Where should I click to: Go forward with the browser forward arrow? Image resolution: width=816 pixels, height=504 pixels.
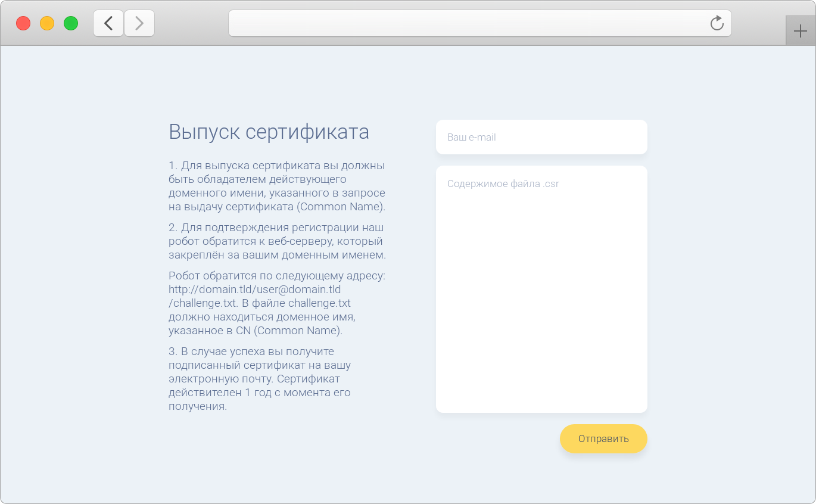point(139,23)
